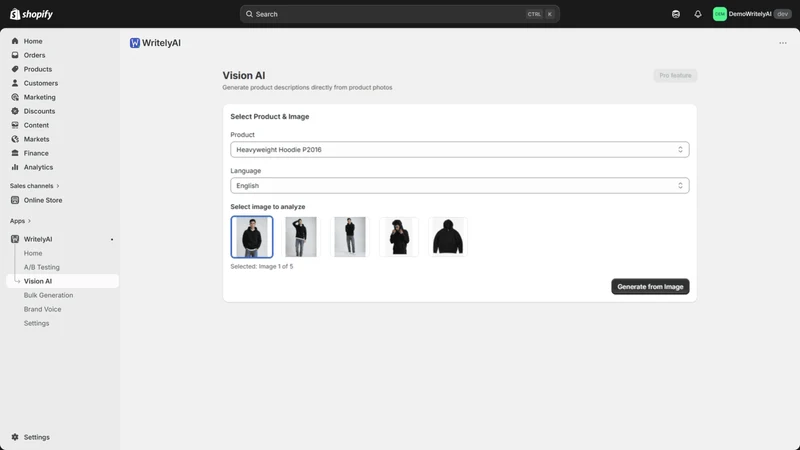800x450 pixels.
Task: Click the search magnifier icon
Action: (x=249, y=14)
